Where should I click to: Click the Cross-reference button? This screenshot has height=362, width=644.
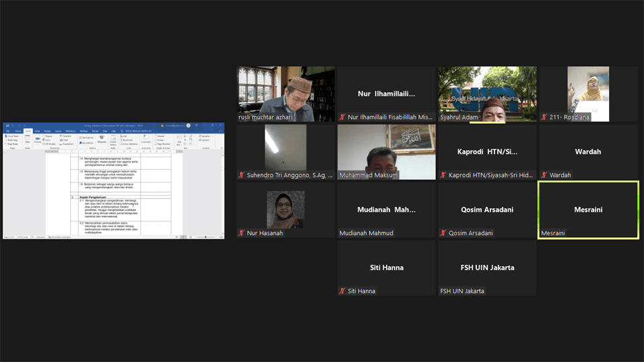129,144
